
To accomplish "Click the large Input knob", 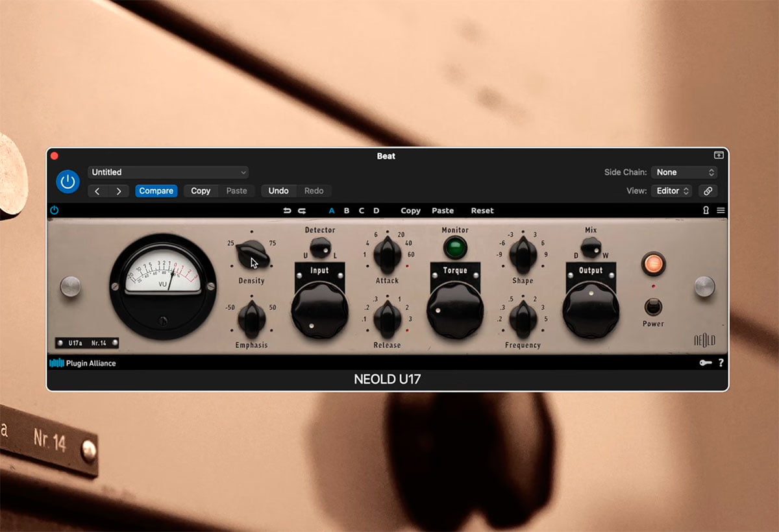I will (x=319, y=309).
